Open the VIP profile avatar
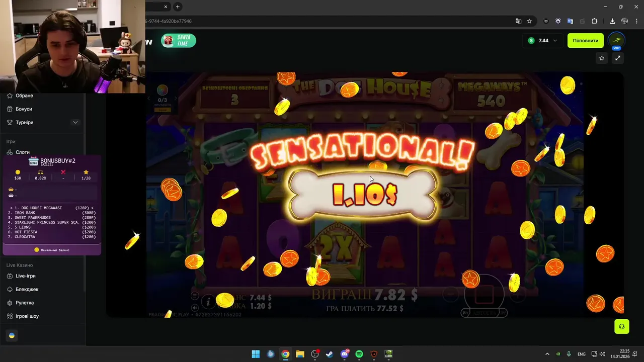 pos(616,41)
